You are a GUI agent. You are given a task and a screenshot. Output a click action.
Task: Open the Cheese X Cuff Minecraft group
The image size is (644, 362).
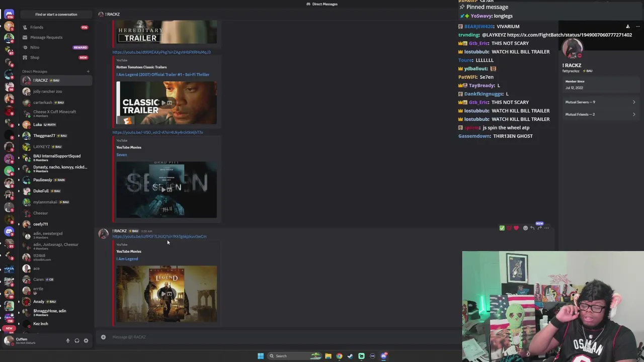(x=56, y=114)
